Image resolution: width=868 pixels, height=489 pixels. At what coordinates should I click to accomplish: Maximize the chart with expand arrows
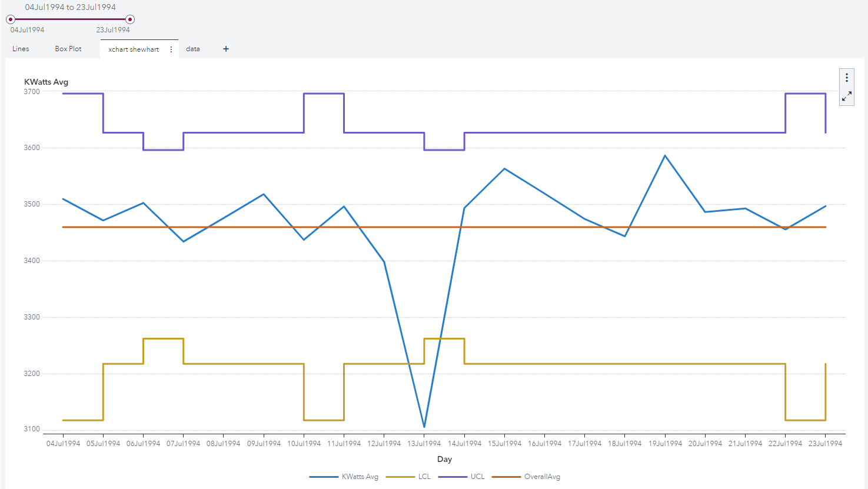click(x=847, y=97)
